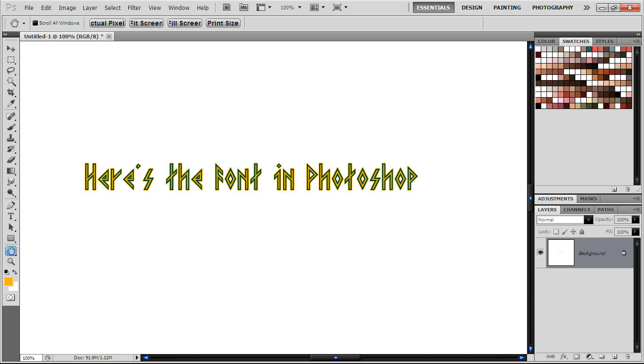Select the Hand tool in the toolbox
This screenshot has height=364, width=644.
pyautogui.click(x=10, y=251)
